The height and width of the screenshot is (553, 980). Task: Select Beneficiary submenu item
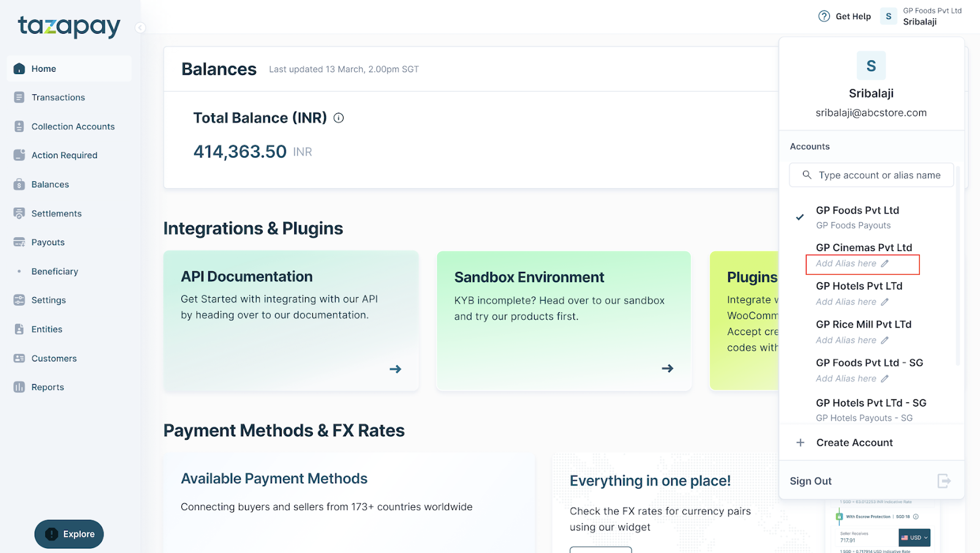pyautogui.click(x=55, y=271)
